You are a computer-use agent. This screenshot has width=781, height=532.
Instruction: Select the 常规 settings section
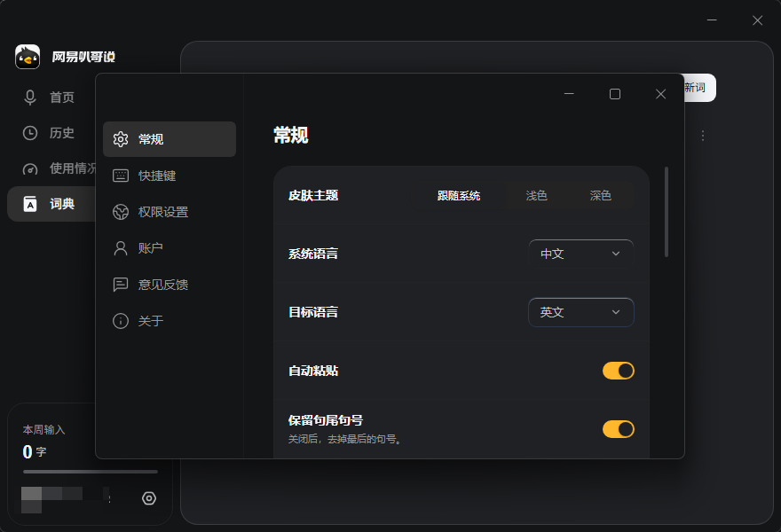coord(170,139)
